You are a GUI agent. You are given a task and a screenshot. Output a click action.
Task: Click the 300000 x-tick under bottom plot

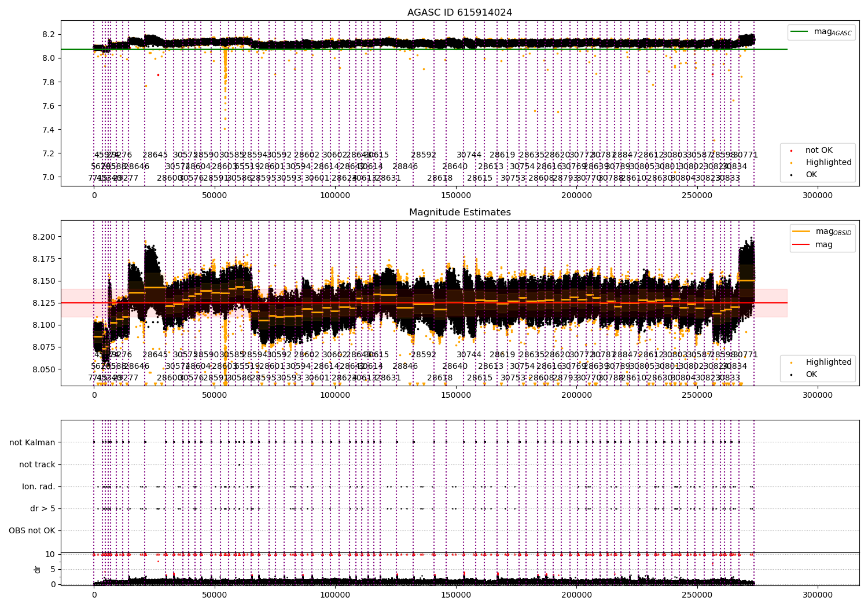tap(818, 595)
